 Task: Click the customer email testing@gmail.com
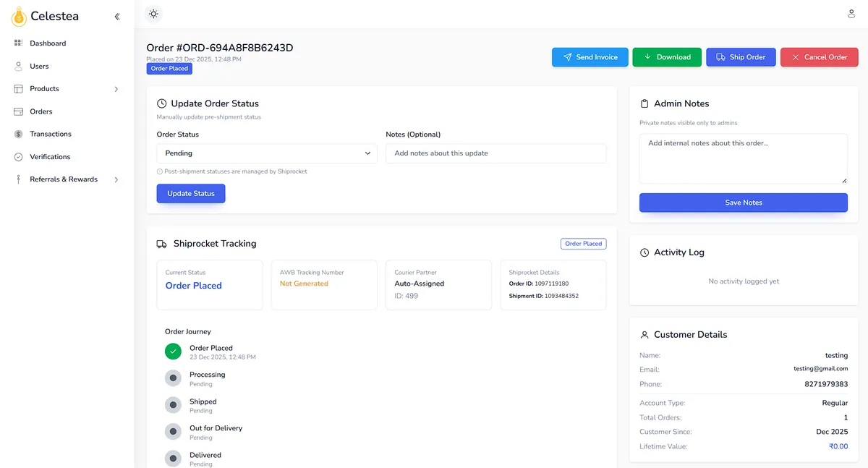tap(820, 369)
